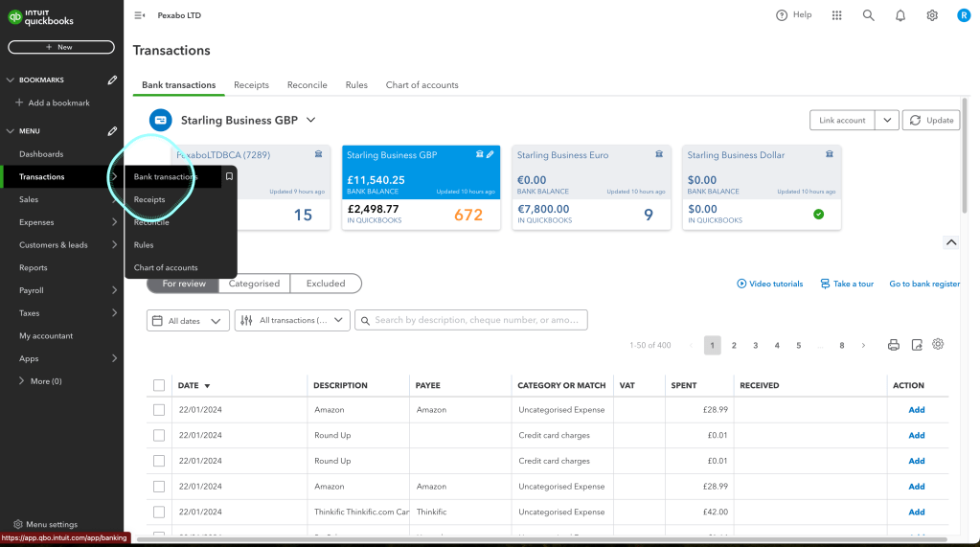980x547 pixels.
Task: Tick checkbox for second Amazon £28.99 row
Action: [159, 487]
